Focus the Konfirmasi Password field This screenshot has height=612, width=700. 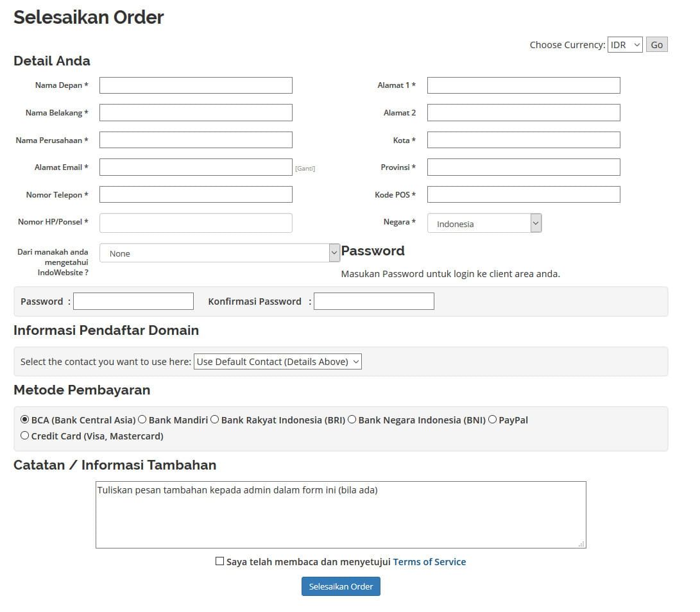pyautogui.click(x=373, y=302)
